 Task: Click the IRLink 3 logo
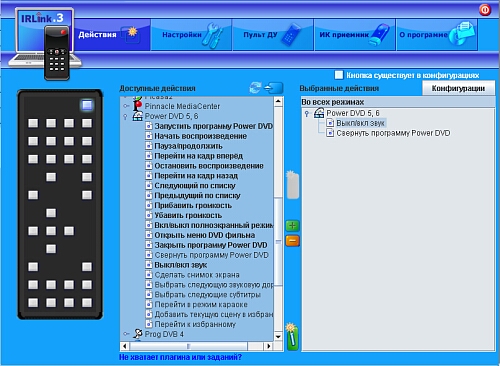pos(45,43)
